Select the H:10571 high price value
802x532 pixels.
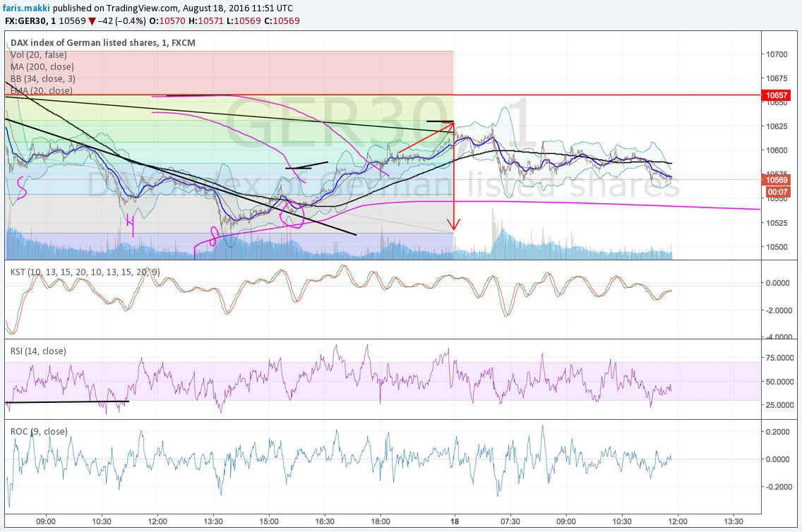[x=206, y=21]
